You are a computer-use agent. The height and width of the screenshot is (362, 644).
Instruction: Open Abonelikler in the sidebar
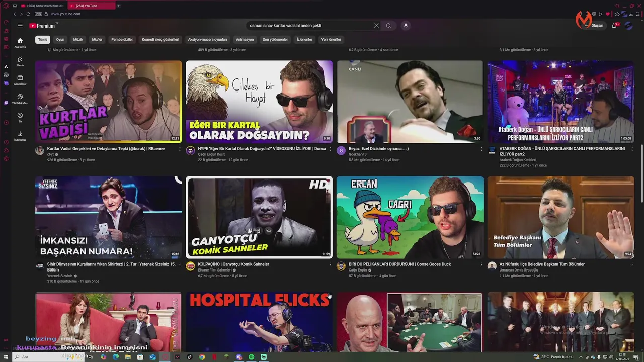coord(20,80)
